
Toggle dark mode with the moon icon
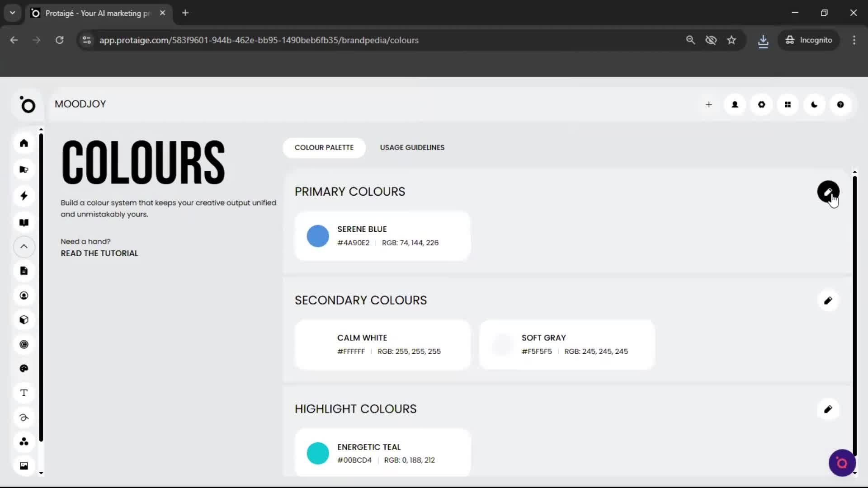814,105
